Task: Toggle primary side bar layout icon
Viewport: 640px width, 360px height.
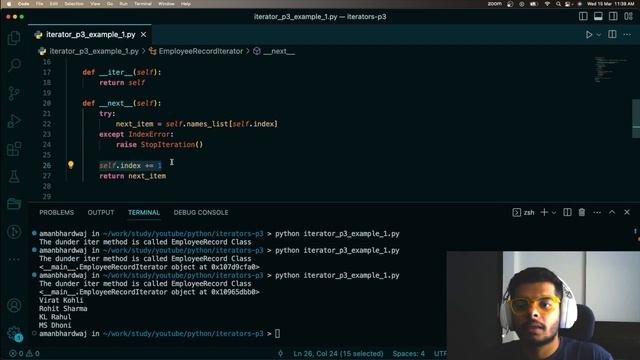Action: point(583,16)
